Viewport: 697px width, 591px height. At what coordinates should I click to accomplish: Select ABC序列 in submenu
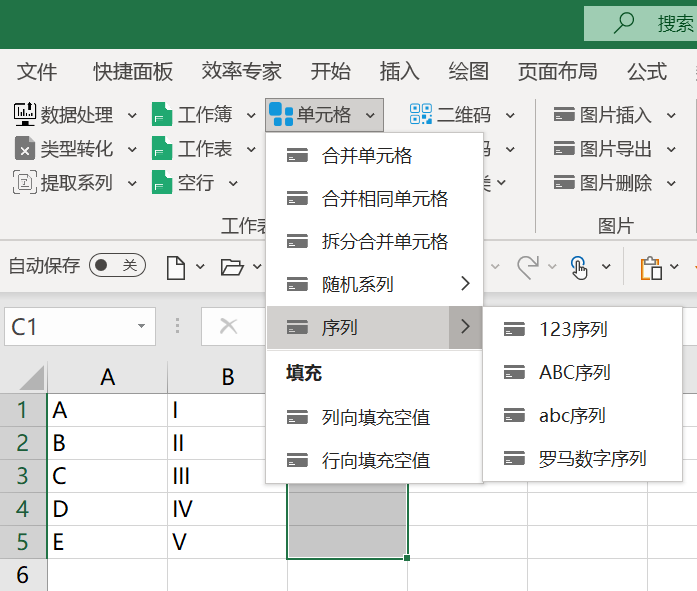pyautogui.click(x=582, y=372)
